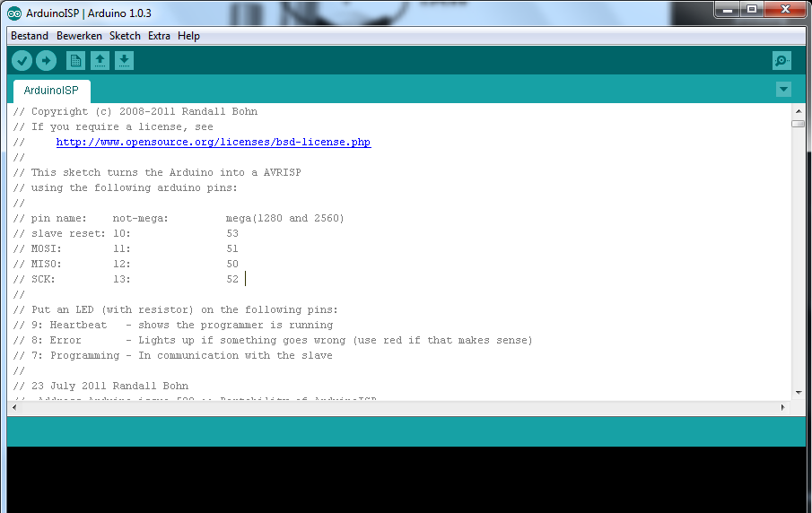
Task: Open the Bewerken menu
Action: (79, 36)
